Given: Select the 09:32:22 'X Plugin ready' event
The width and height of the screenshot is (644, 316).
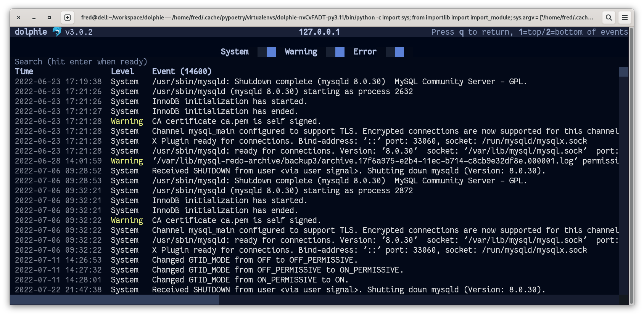Looking at the screenshot, I should (x=369, y=250).
